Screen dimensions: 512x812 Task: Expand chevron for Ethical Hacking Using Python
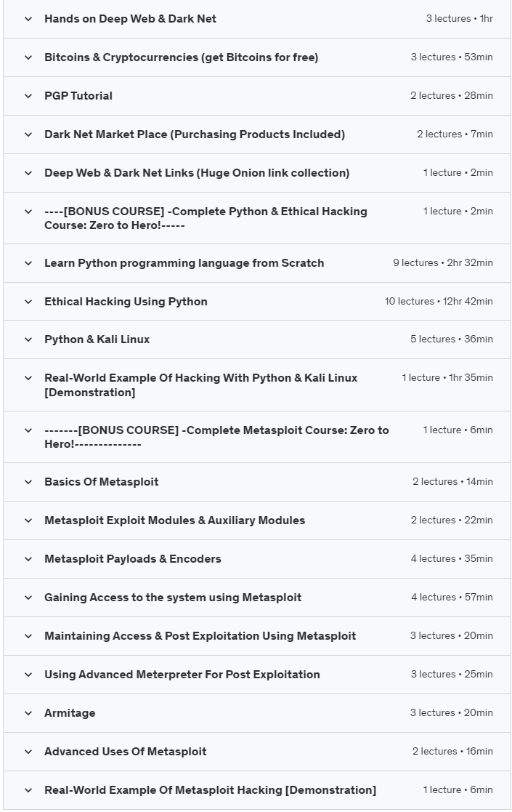pos(28,302)
